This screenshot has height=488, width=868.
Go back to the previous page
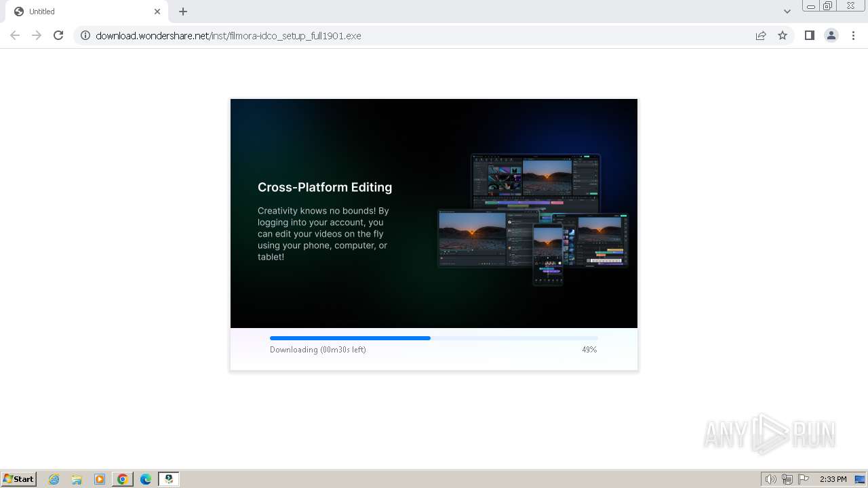coord(15,35)
